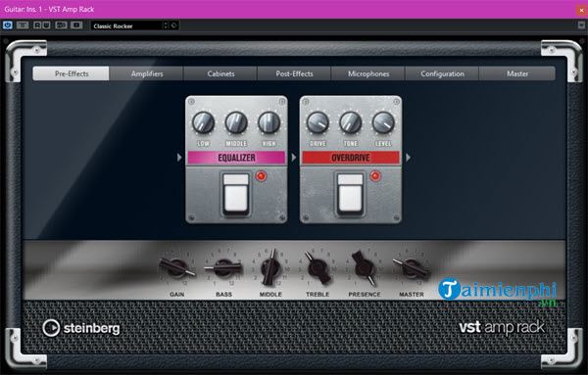Close the VST Amp Rack window
588x375 pixels.
[x=581, y=10]
